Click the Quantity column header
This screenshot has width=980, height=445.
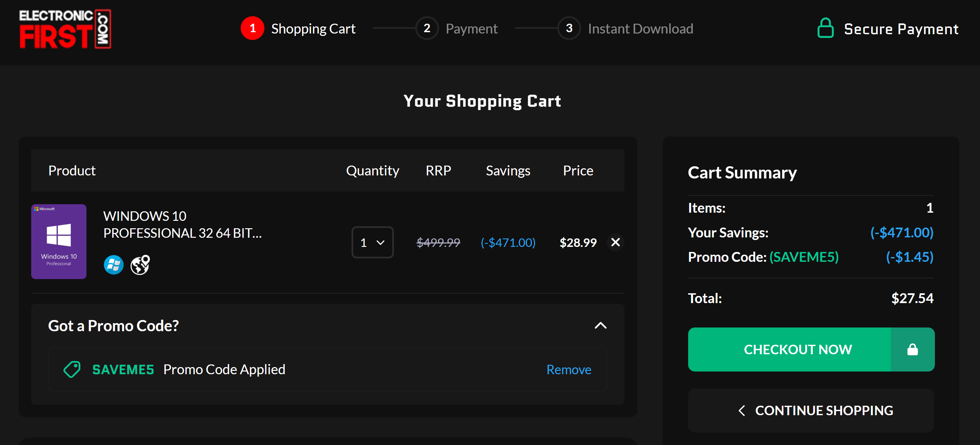pyautogui.click(x=373, y=171)
